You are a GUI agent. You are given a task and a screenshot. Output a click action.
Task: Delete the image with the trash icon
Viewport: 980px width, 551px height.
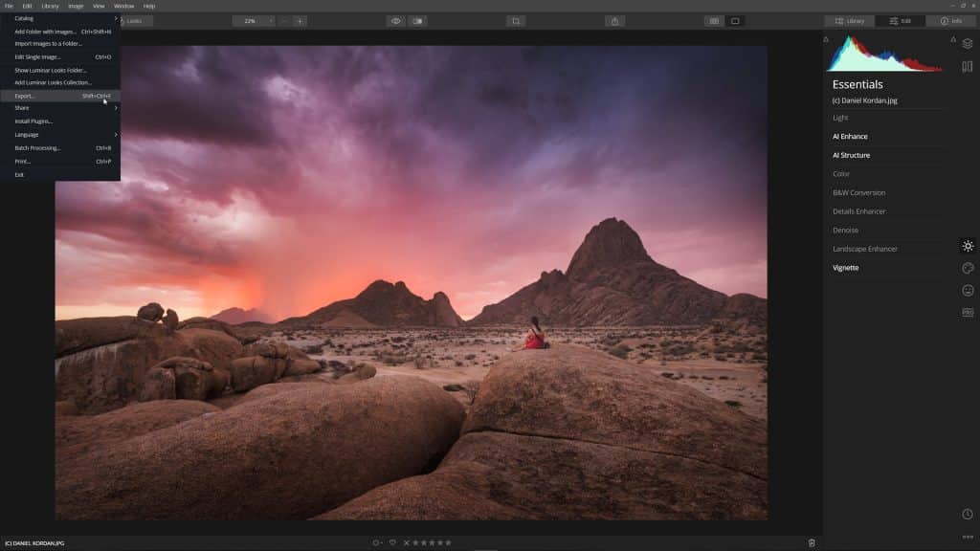point(811,541)
